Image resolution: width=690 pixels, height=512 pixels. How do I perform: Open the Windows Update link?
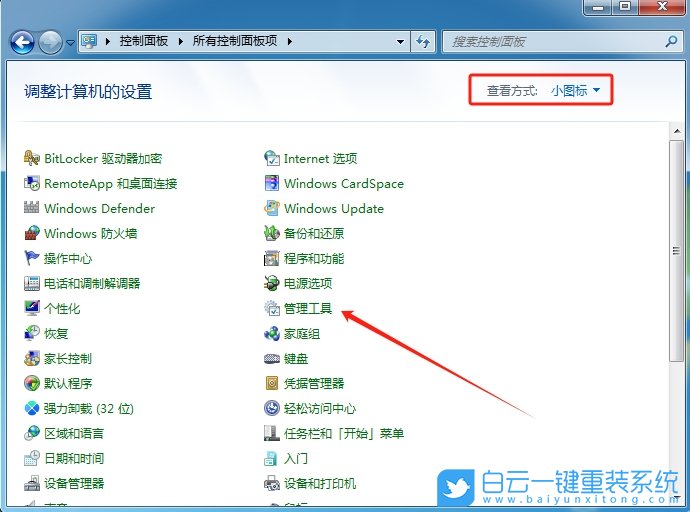point(334,208)
